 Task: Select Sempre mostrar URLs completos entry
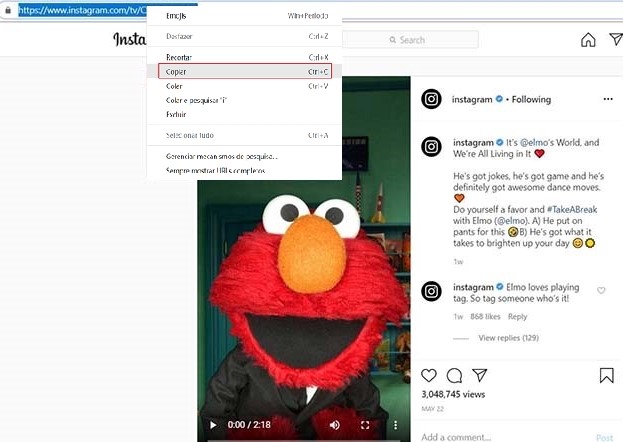pyautogui.click(x=245, y=171)
